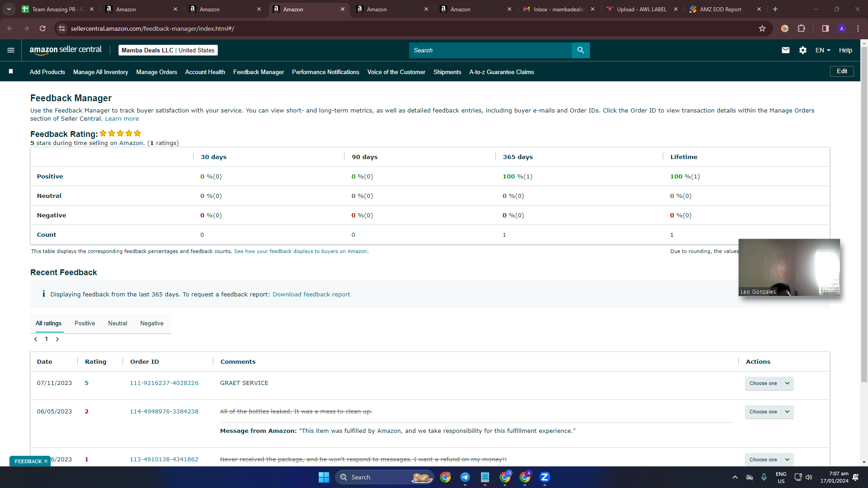Toggle the Chrome side panel icon

click(x=825, y=28)
